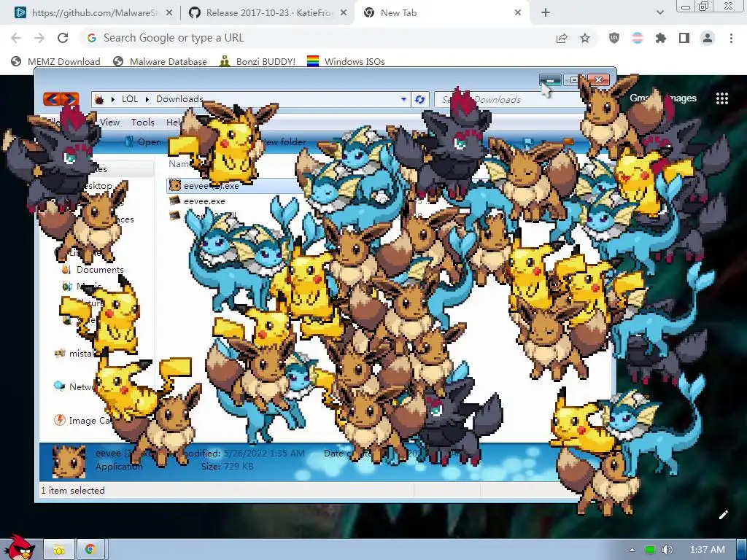Select Downloads in the Explorer address path
Screen dimensions: 747x560
(x=179, y=99)
